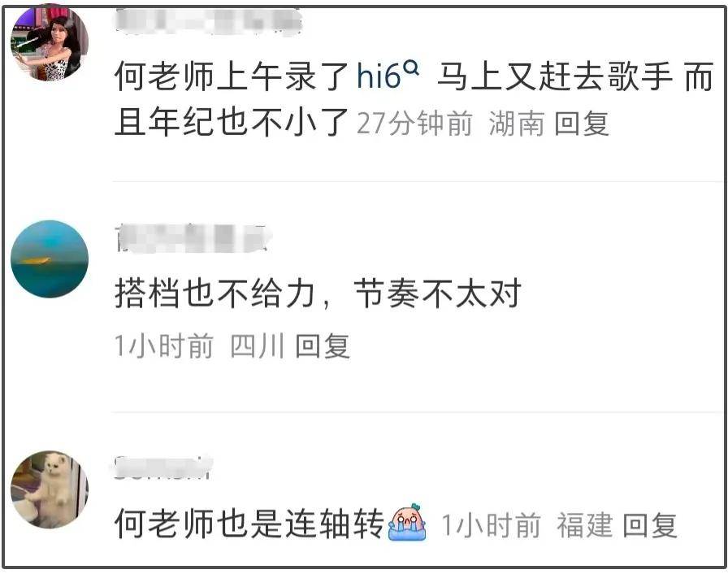Reply to the Hunan comment via 回复
Screen dimensions: 728x574
click(582, 124)
